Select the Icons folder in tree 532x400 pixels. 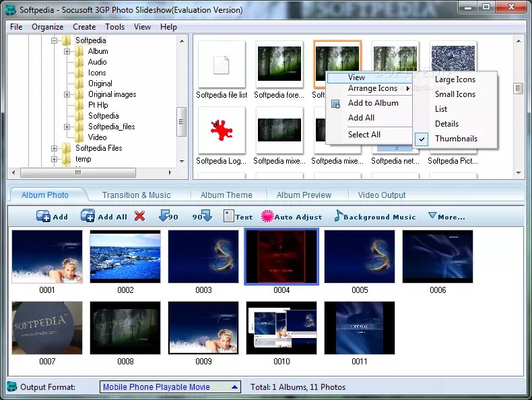[x=97, y=73]
